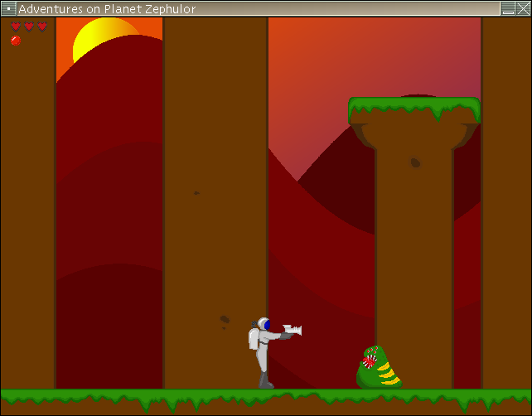Click the astronaut player character

pyautogui.click(x=274, y=353)
